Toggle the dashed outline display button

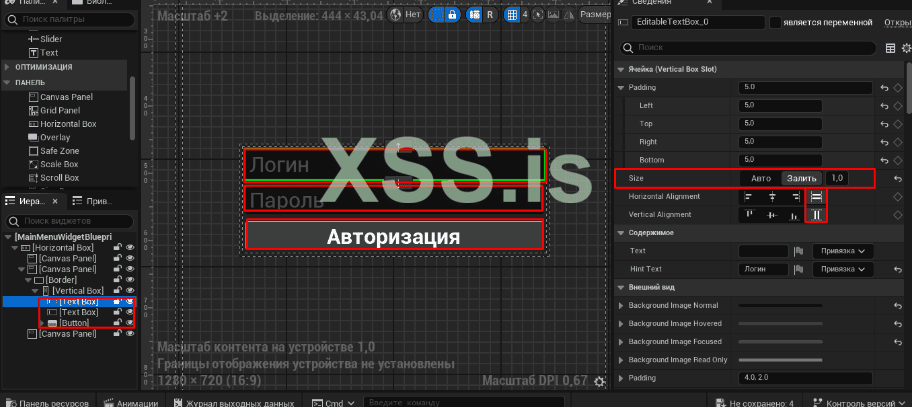[437, 15]
